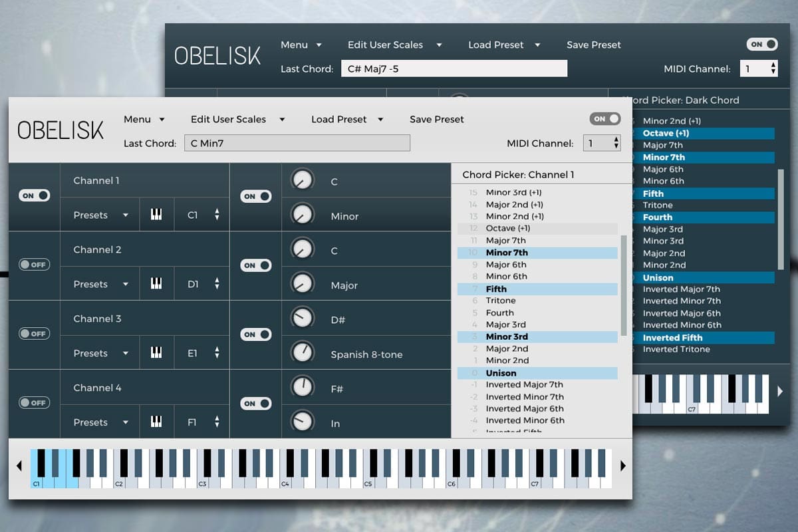Open the front window's Menu
798x532 pixels.
pyautogui.click(x=144, y=119)
